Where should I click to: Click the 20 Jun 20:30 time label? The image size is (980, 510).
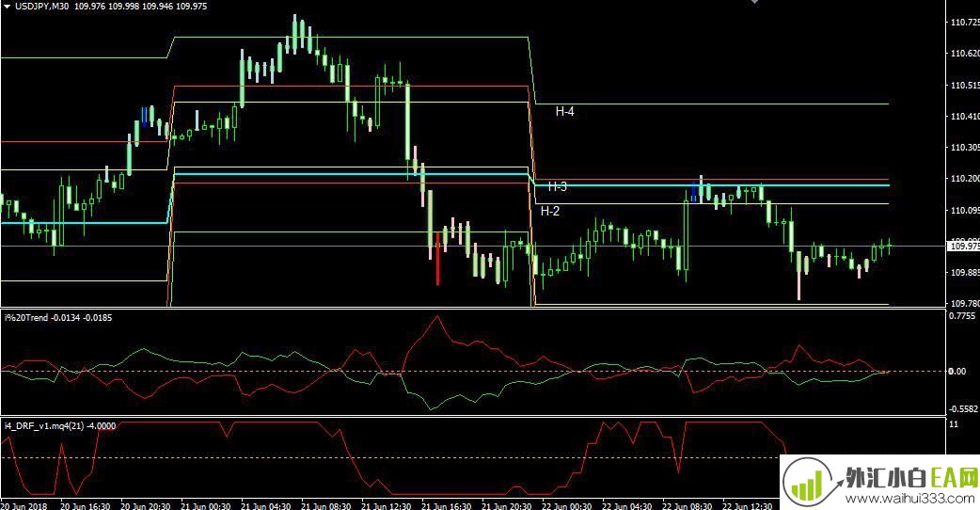click(145, 505)
